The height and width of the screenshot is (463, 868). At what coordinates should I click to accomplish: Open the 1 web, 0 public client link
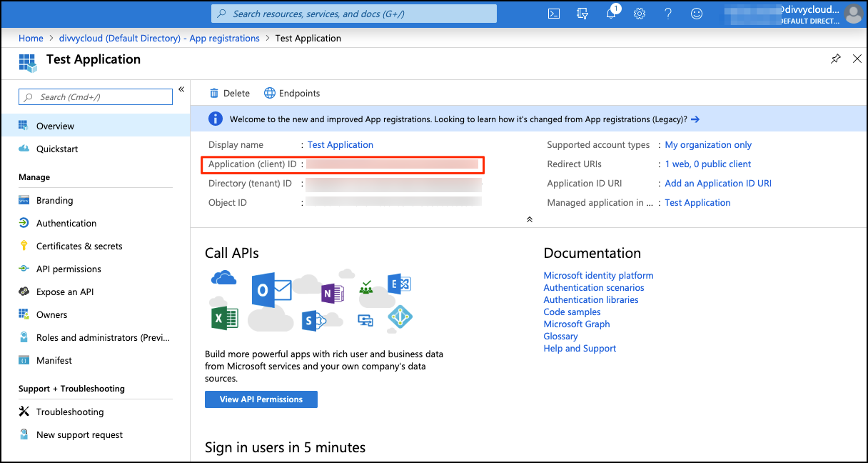click(708, 164)
